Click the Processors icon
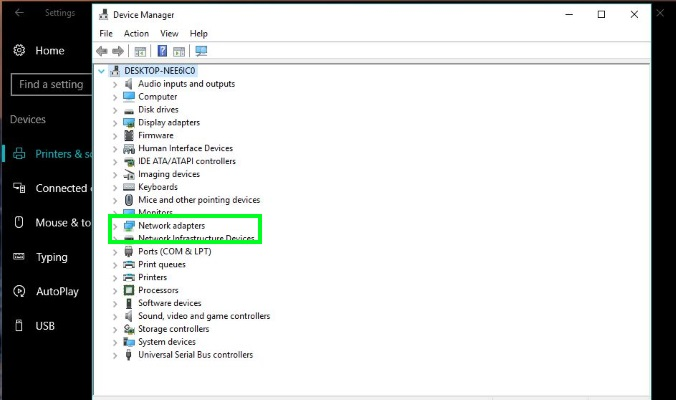 pos(128,291)
